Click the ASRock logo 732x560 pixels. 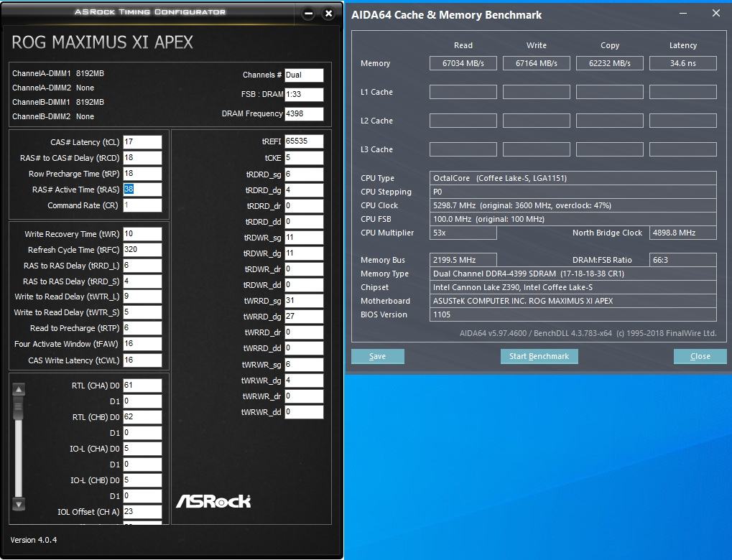tap(213, 501)
